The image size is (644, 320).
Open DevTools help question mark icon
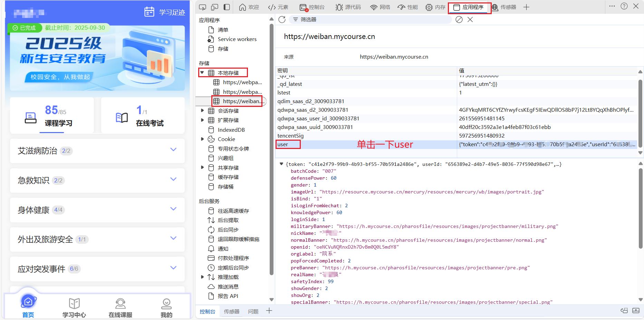click(x=624, y=6)
